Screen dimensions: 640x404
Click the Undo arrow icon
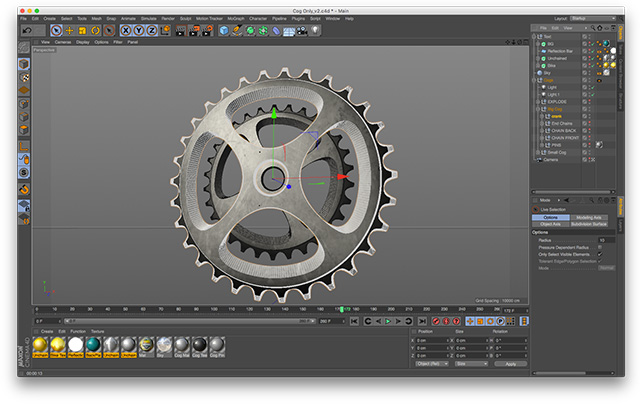point(25,30)
